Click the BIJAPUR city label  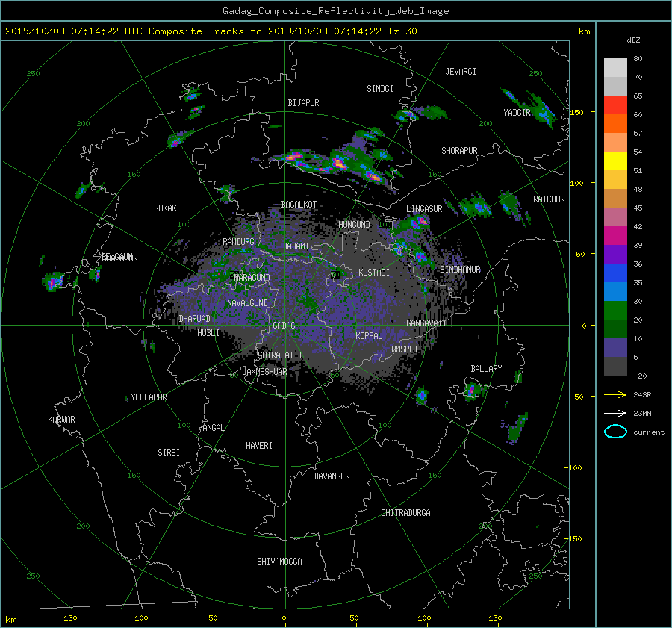pyautogui.click(x=303, y=103)
